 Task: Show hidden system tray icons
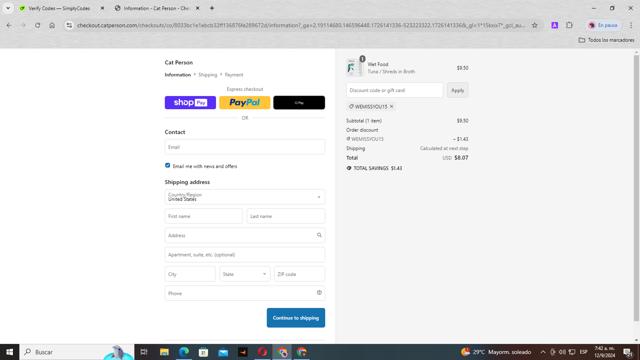coord(543,352)
